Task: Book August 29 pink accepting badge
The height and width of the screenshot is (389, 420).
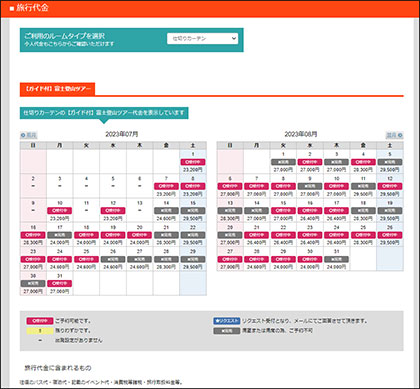Action: pos(283,259)
